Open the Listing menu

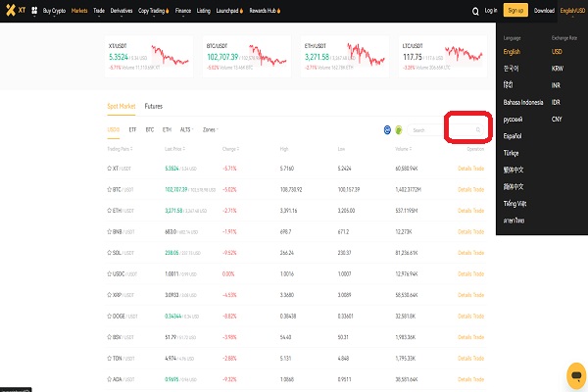(x=204, y=11)
